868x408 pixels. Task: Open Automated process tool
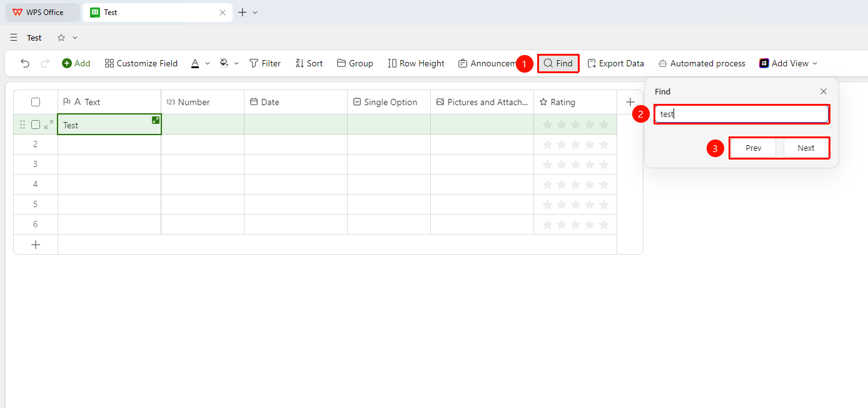pos(702,63)
